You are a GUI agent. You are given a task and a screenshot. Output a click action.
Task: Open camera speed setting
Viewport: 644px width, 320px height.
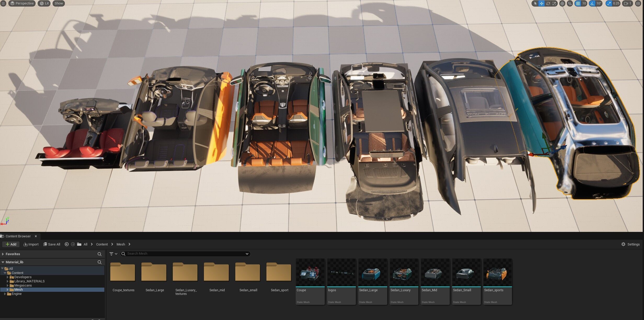[x=628, y=3]
